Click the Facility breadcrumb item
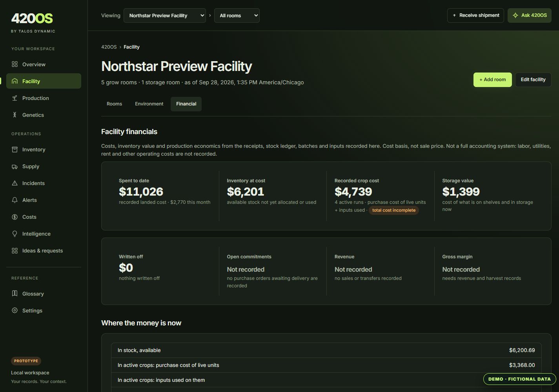Viewport: 559px width, 392px height. [131, 47]
